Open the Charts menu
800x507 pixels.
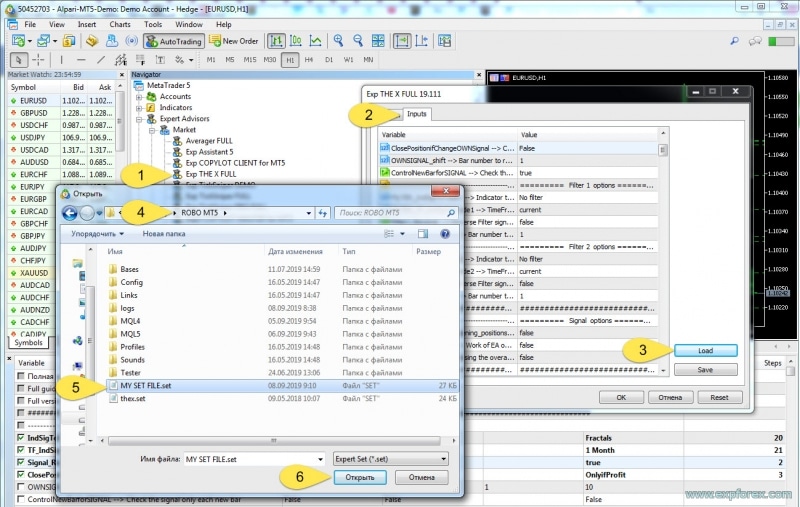119,23
